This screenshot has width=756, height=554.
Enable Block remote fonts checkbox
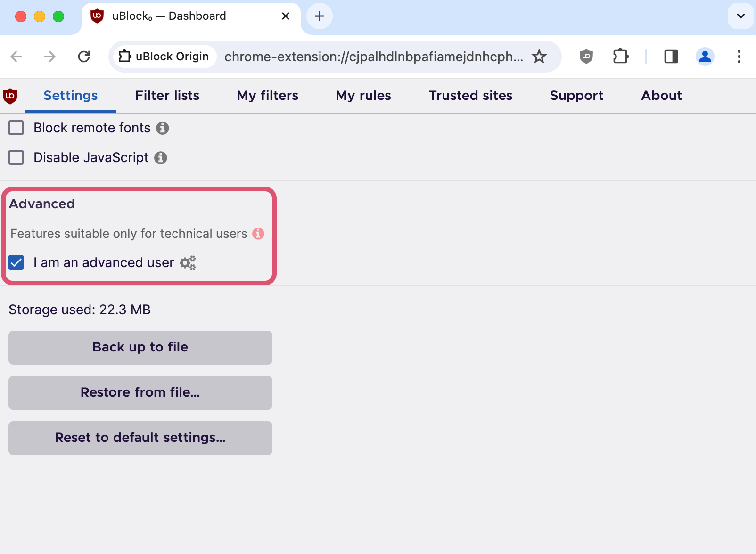pyautogui.click(x=16, y=128)
